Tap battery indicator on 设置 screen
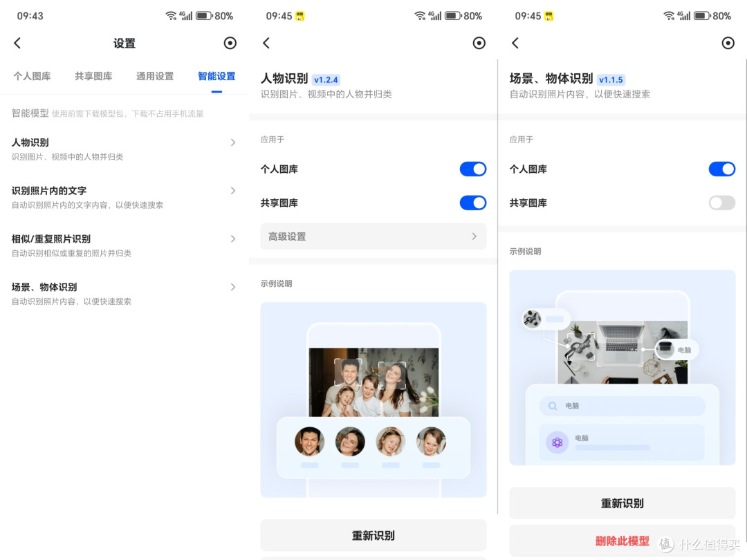This screenshot has height=560, width=747. pyautogui.click(x=204, y=16)
